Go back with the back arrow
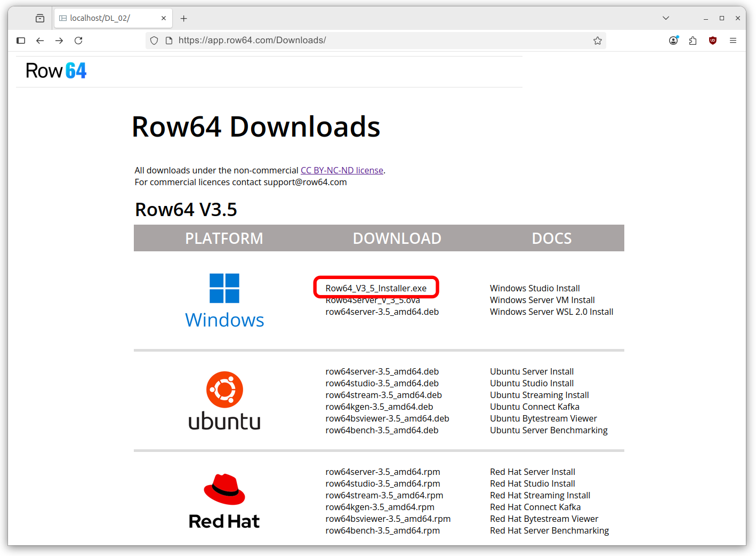 click(40, 41)
